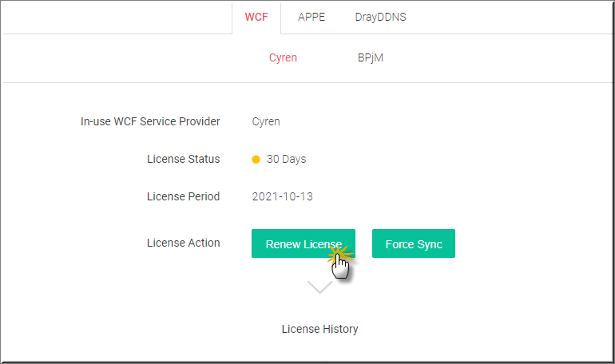Click the Renew License button
Viewport: 615px width, 364px height.
(x=304, y=243)
